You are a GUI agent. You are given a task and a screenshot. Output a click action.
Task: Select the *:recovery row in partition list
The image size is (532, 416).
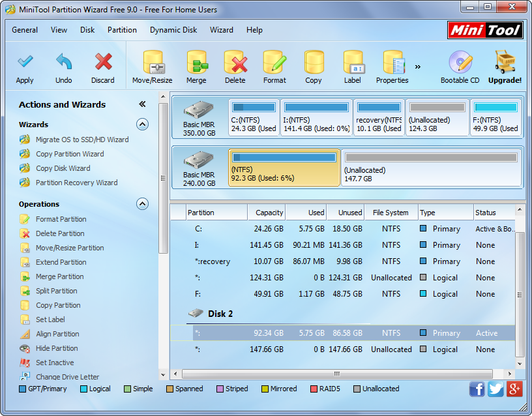pyautogui.click(x=343, y=261)
